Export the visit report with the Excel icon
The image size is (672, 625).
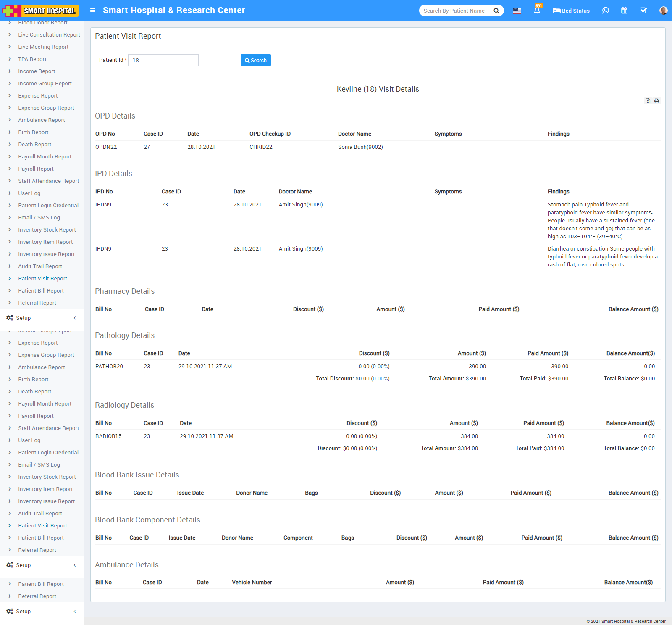coord(648,101)
